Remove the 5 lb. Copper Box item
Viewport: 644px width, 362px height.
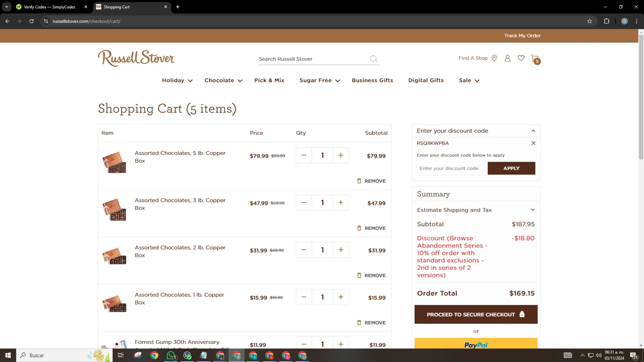[371, 181]
